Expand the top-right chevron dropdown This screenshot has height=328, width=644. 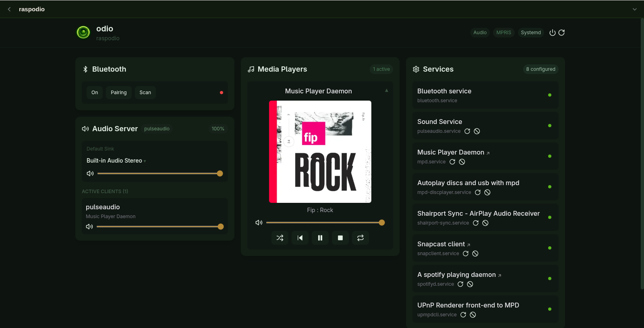(635, 9)
